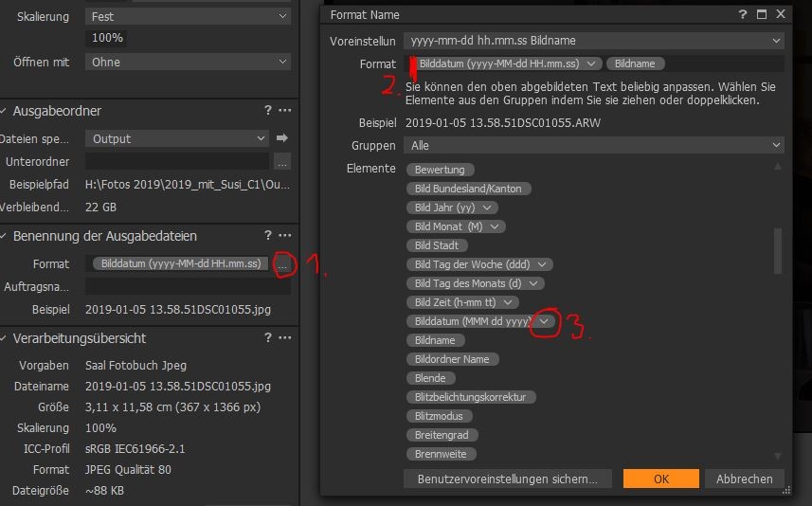Open Ausgabeordner panel options menu
The height and width of the screenshot is (506, 812).
284,111
